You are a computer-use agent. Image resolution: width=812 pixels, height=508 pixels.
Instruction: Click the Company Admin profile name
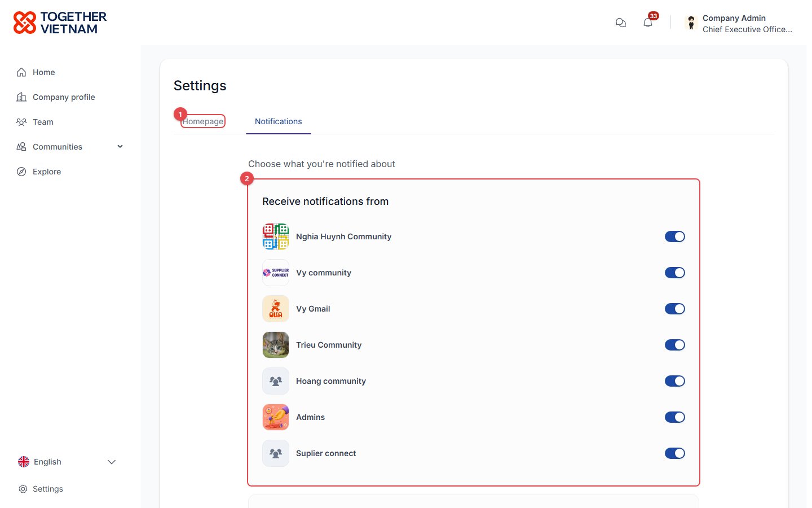point(734,18)
